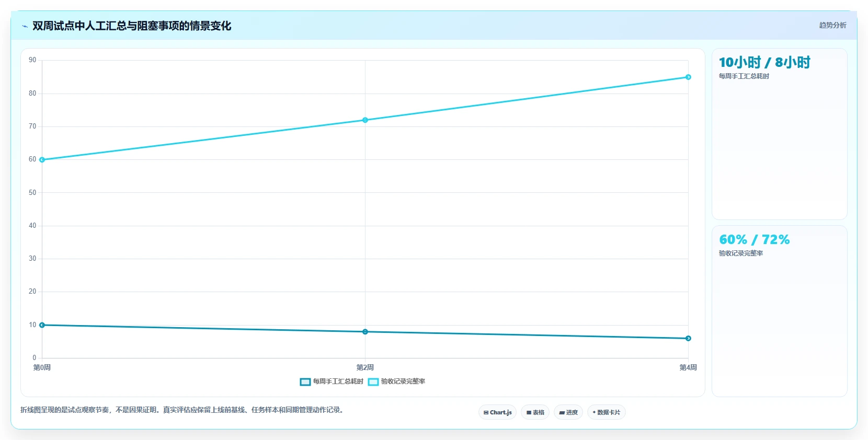The width and height of the screenshot is (868, 440).
Task: Click the 数据卡片 tag
Action: (607, 412)
